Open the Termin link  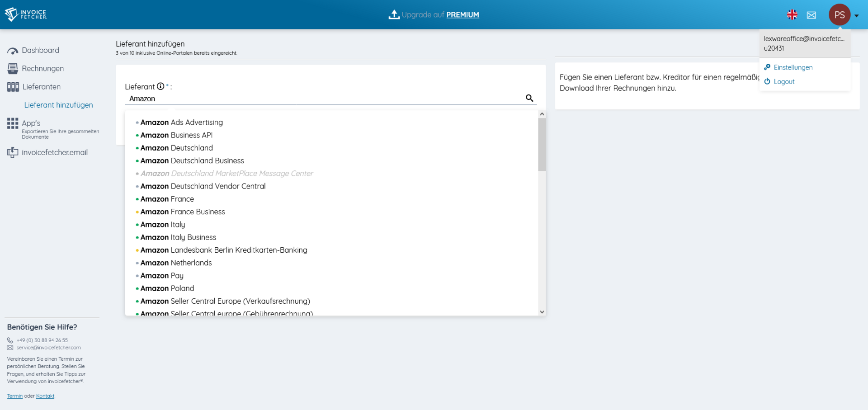click(14, 396)
